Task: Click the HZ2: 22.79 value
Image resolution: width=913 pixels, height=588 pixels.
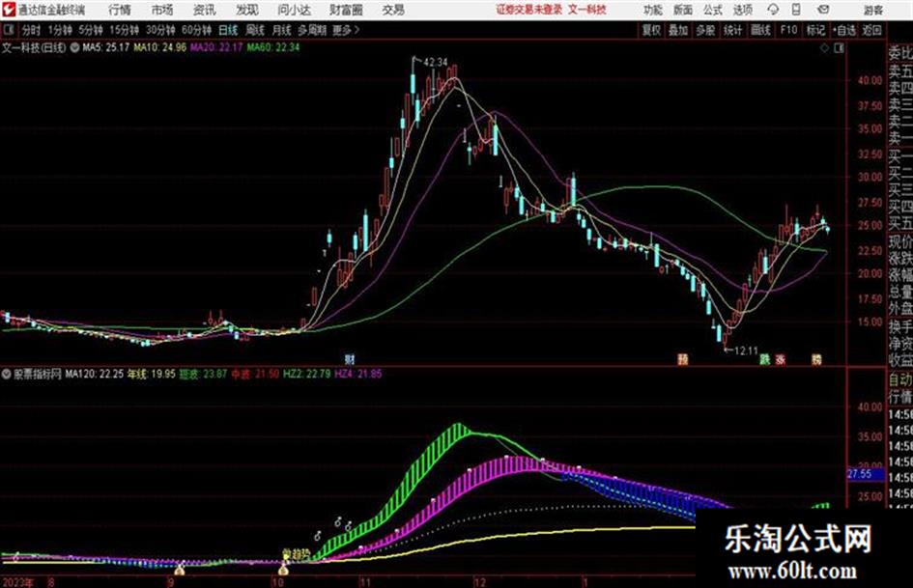Action: (x=307, y=374)
